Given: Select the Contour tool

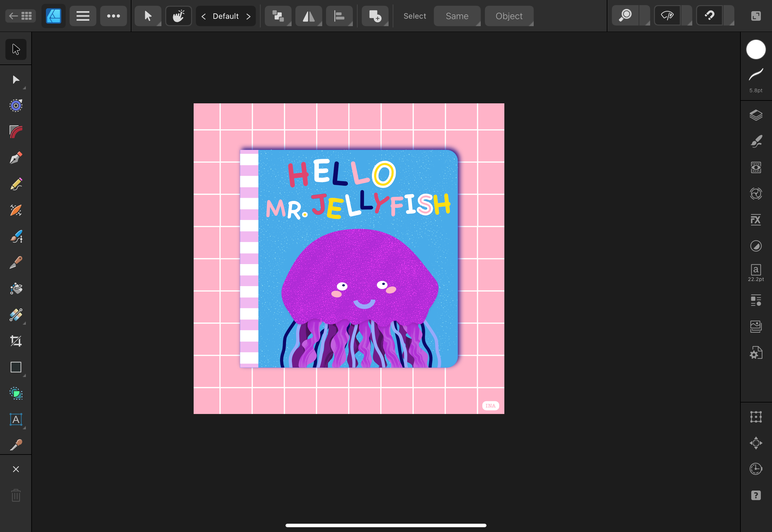Looking at the screenshot, I should tap(16, 106).
